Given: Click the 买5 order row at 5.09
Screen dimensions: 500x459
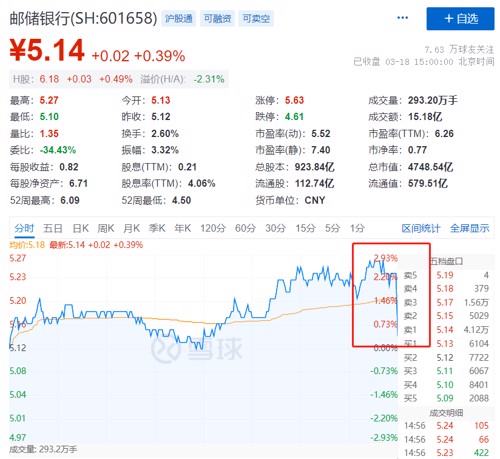Looking at the screenshot, I should tap(446, 398).
